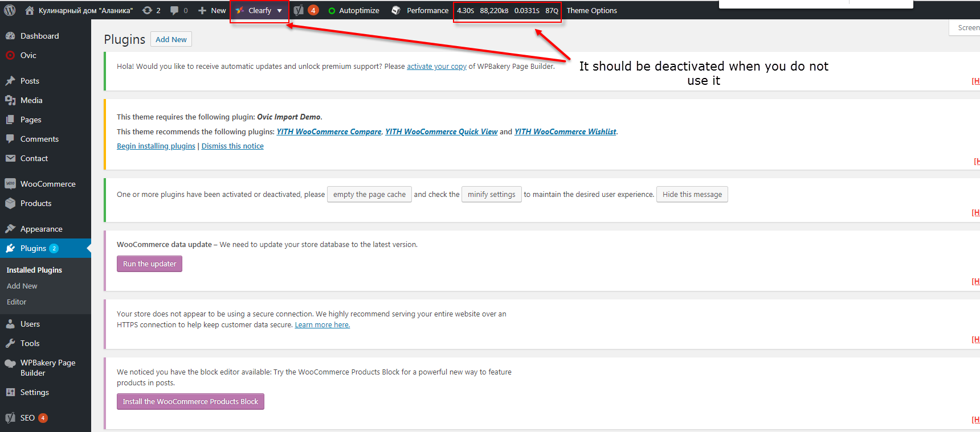
Task: Click the Tools wrench icon
Action: (x=10, y=343)
